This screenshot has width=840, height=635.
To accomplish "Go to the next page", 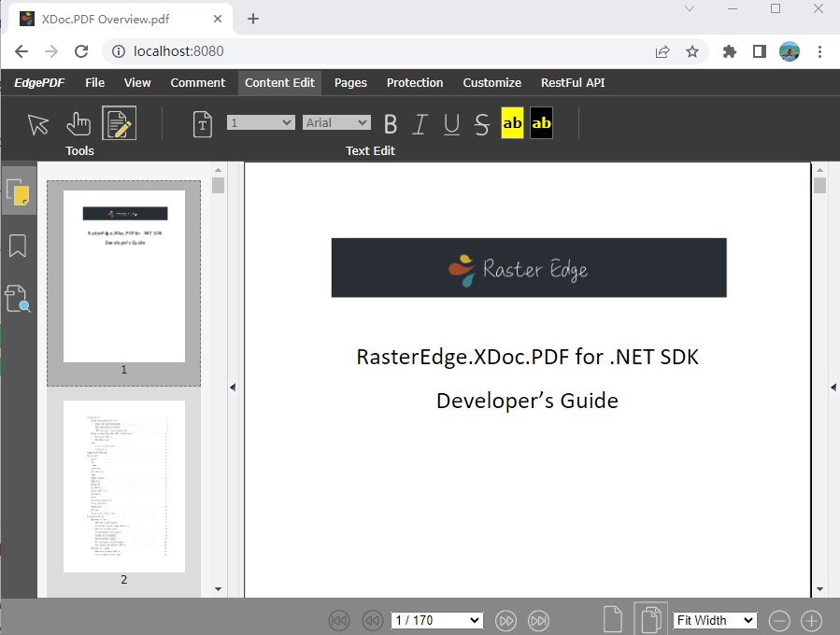I will point(505,620).
